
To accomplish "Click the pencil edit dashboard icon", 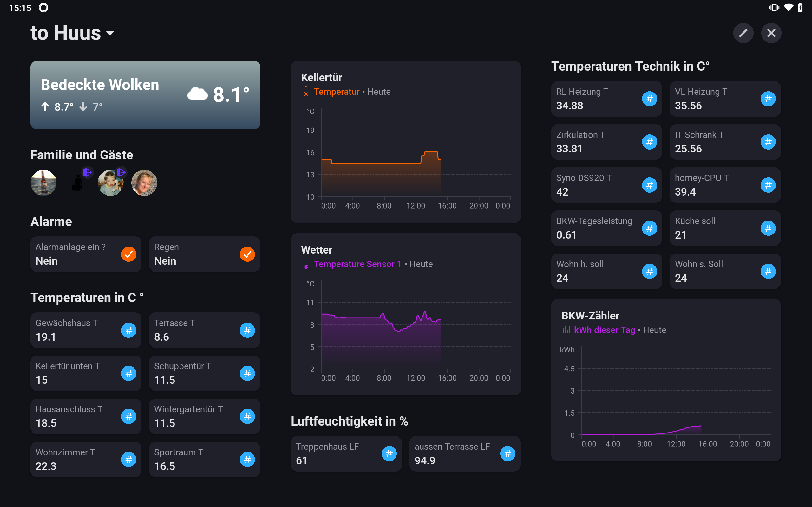I will pyautogui.click(x=743, y=33).
